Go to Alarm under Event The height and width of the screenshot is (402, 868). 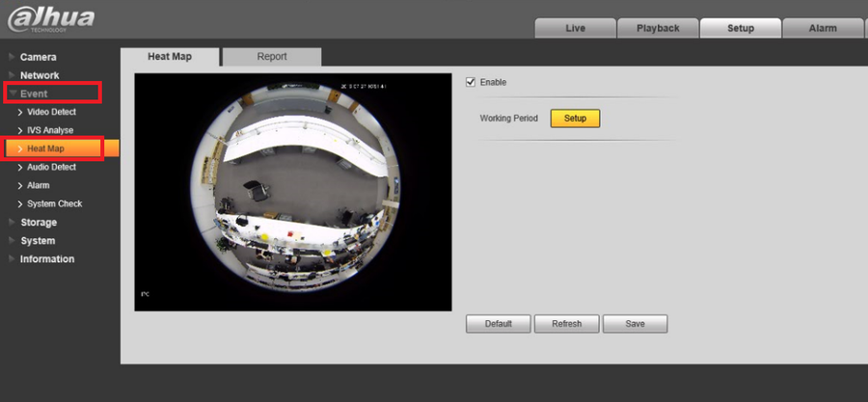click(x=38, y=185)
